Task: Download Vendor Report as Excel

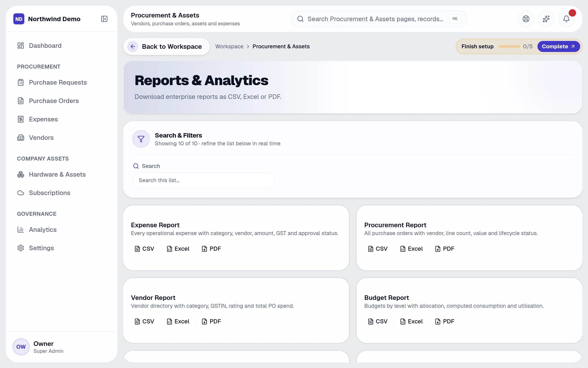Action: pos(178,322)
